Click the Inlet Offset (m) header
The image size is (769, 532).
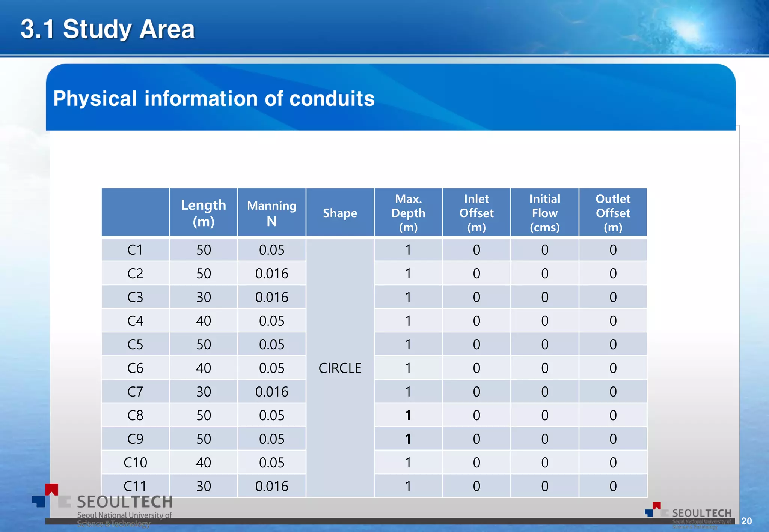click(x=476, y=213)
